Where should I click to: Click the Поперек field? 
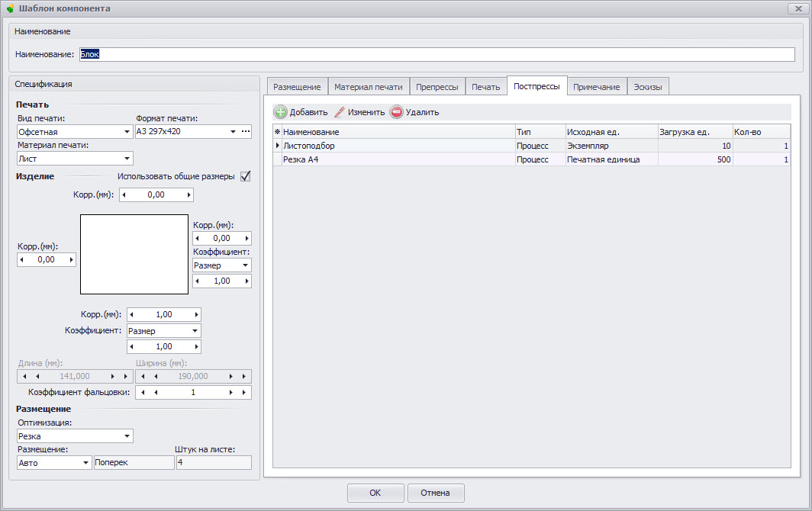click(134, 462)
